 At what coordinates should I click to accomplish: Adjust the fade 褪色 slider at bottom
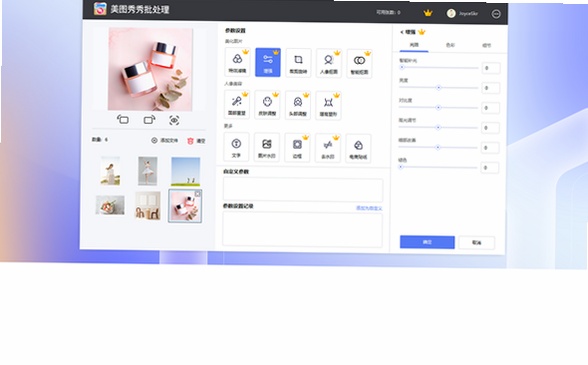tap(437, 167)
